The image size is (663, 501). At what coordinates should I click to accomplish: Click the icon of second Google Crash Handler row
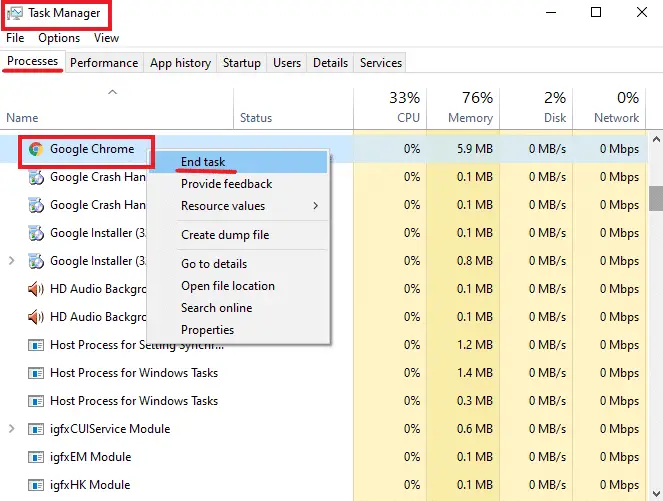36,205
